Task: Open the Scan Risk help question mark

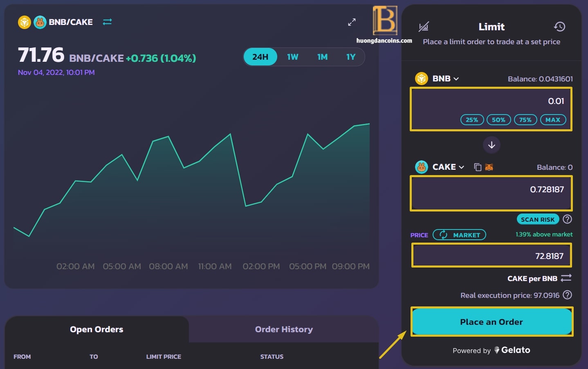Action: [x=567, y=219]
